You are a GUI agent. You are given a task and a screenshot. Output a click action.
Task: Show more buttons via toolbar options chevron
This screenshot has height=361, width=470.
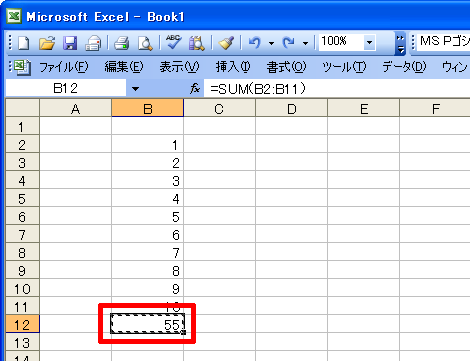400,43
